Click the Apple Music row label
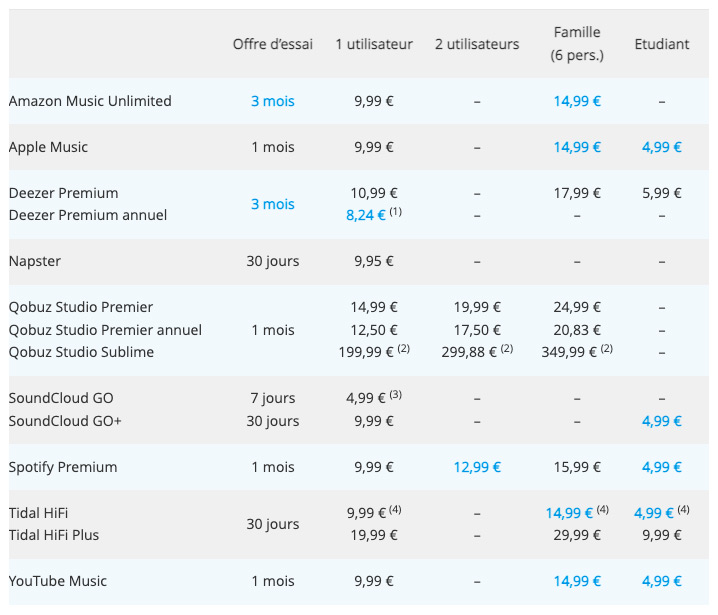Viewport: 718px width, 615px height. coord(48,147)
